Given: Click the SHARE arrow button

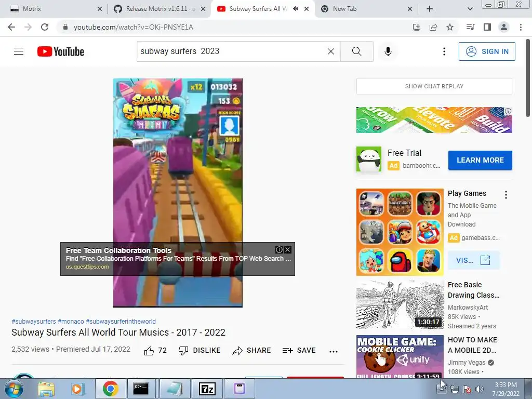Looking at the screenshot, I should (251, 351).
